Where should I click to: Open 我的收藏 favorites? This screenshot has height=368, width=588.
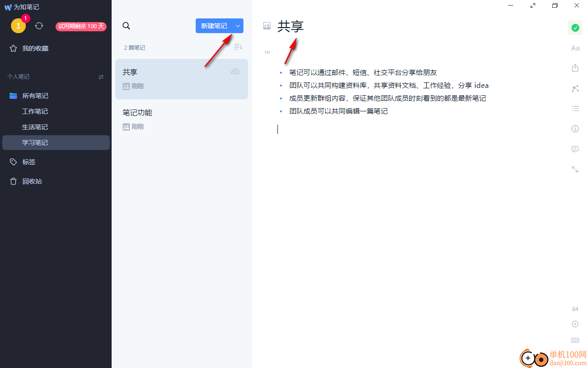click(x=35, y=48)
